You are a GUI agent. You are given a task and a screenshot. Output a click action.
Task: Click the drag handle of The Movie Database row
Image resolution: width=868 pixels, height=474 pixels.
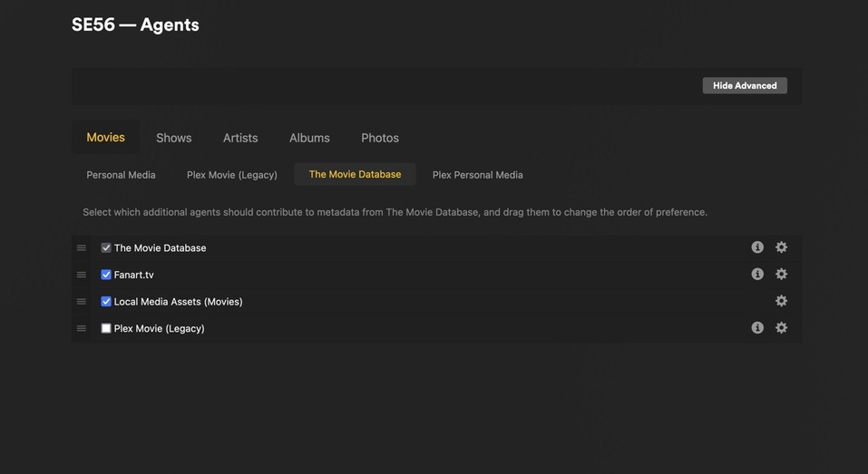pos(82,247)
